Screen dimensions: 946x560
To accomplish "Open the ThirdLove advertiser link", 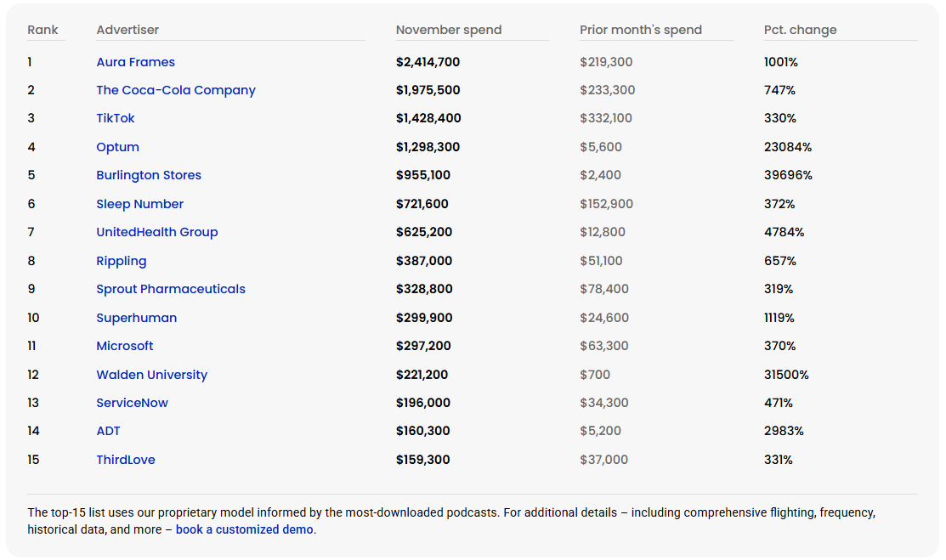I will click(x=125, y=460).
